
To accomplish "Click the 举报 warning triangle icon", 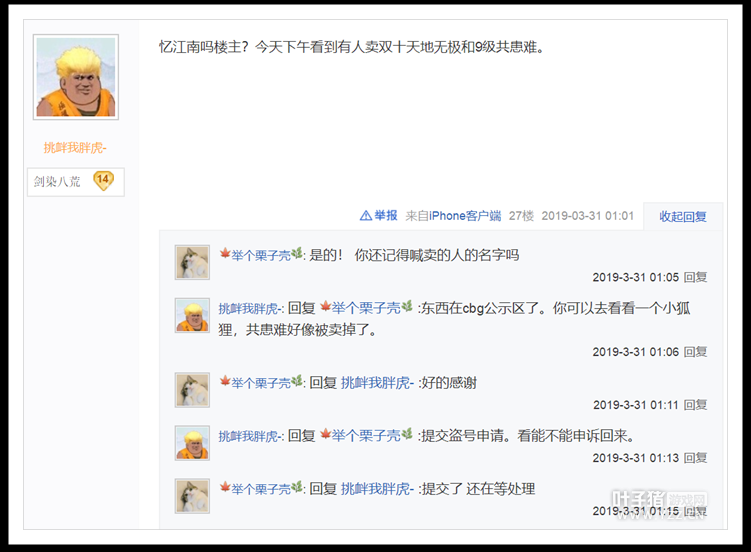I will point(366,216).
